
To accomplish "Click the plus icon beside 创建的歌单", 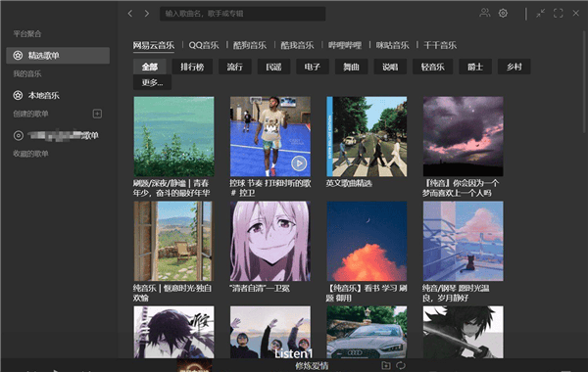I will point(97,114).
